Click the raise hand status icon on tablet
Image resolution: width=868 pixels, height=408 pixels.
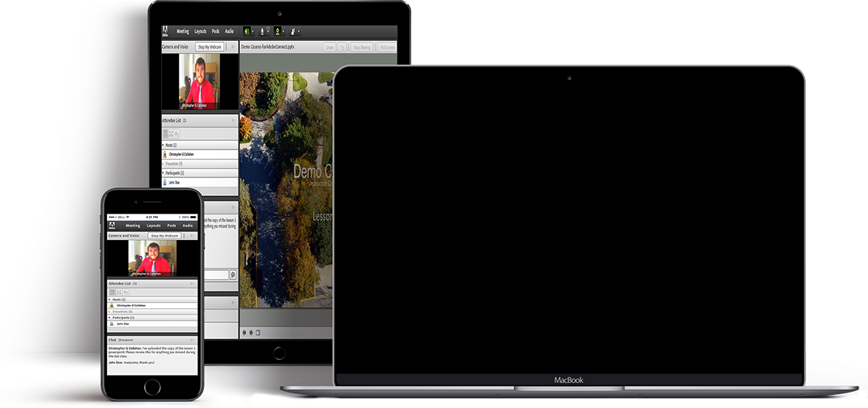click(x=294, y=32)
